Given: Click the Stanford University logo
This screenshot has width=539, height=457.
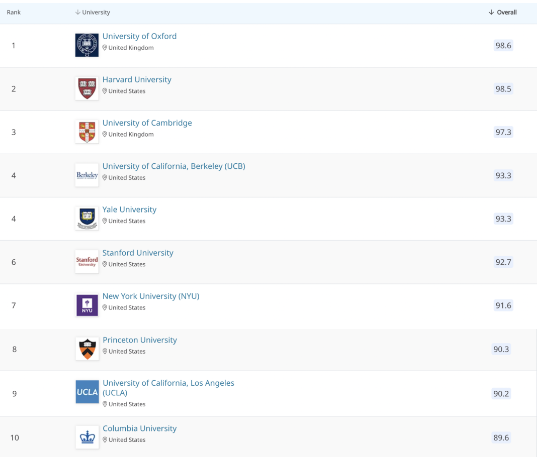Looking at the screenshot, I should click(x=87, y=262).
